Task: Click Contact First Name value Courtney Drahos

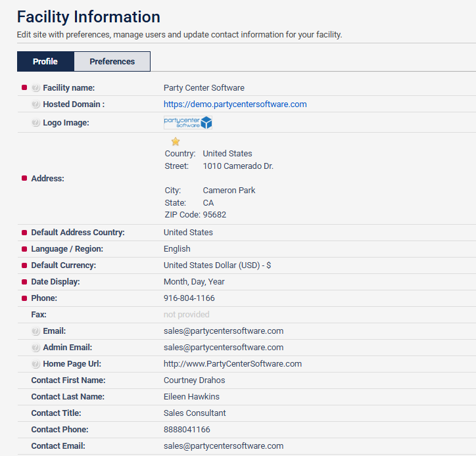Action: tap(195, 380)
